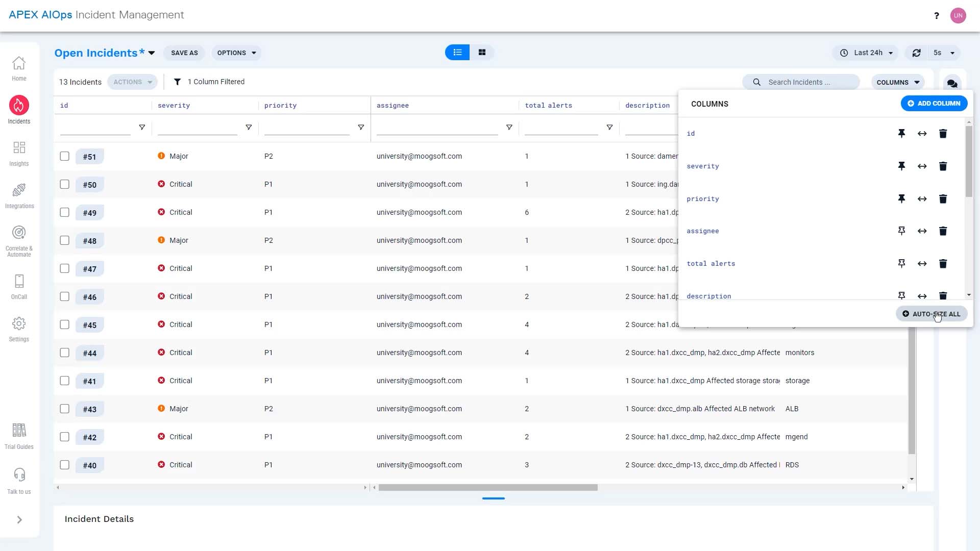Open the priority column filter funnel
The image size is (980, 551).
(x=361, y=128)
